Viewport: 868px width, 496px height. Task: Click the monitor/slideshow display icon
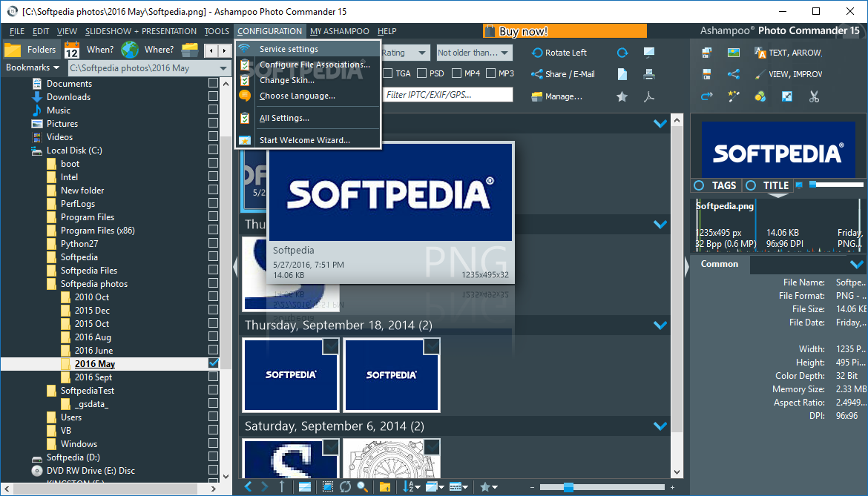coord(649,53)
